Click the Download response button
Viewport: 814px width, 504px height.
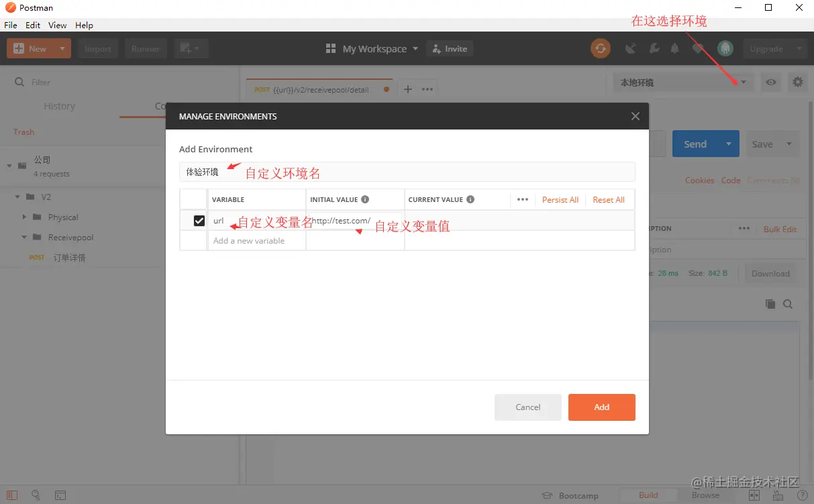point(770,273)
